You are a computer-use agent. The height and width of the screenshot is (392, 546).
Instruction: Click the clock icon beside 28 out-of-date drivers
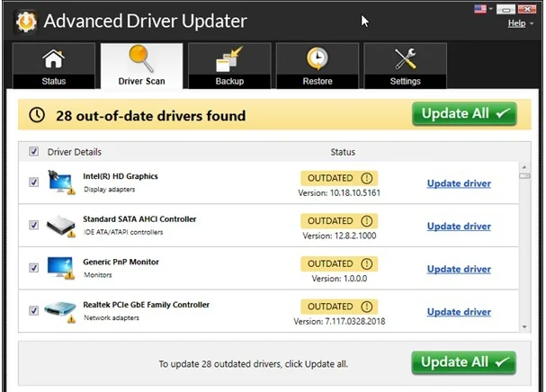(37, 115)
